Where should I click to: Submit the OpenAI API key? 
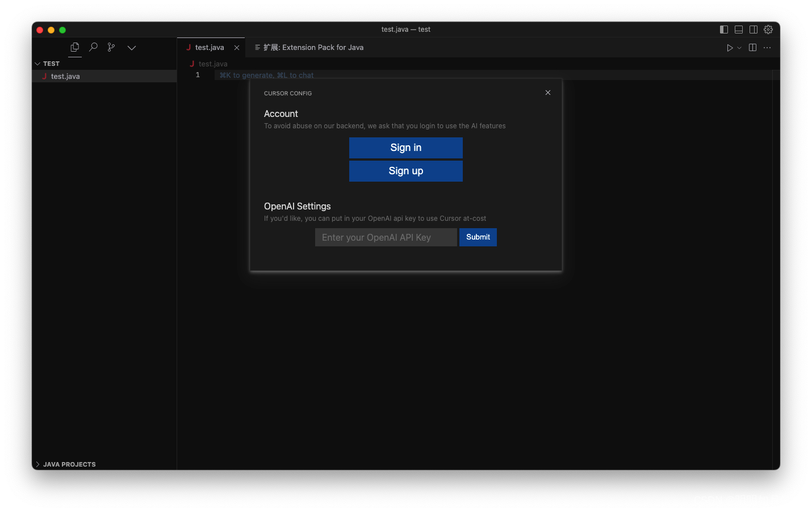coord(478,237)
